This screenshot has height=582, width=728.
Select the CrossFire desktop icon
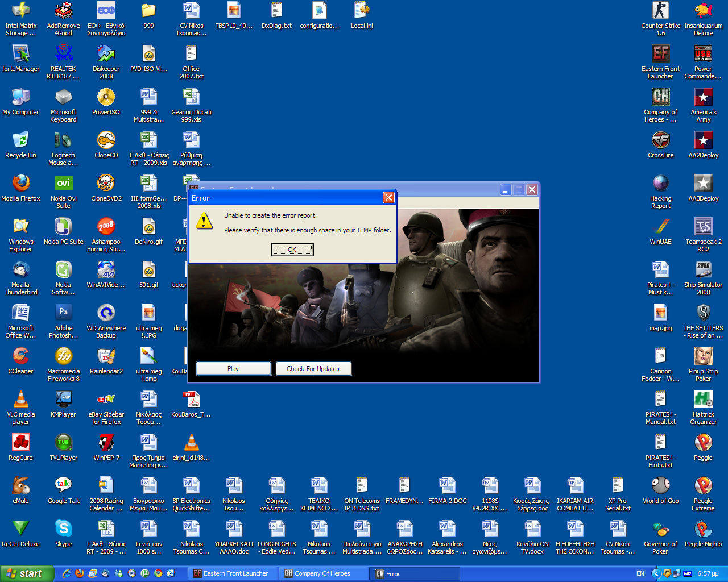(x=661, y=144)
